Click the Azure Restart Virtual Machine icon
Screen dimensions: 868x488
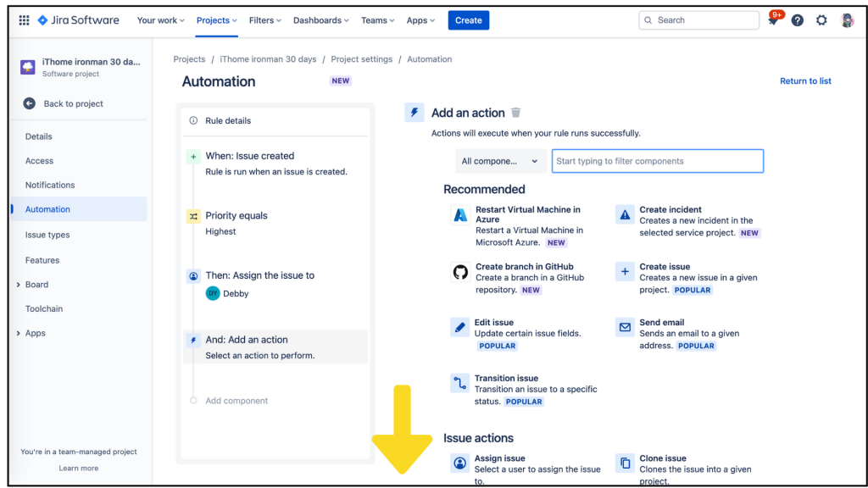(460, 214)
